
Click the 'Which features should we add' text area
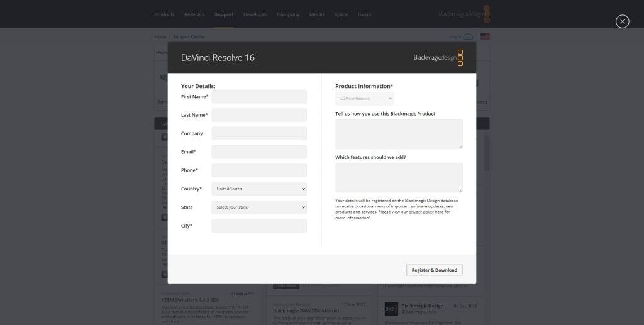pos(399,178)
